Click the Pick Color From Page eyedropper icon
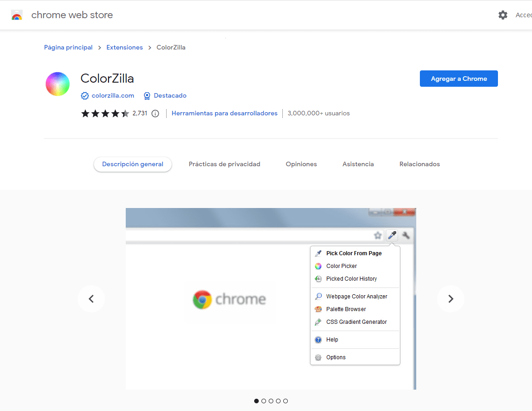This screenshot has width=532, height=411. (318, 253)
